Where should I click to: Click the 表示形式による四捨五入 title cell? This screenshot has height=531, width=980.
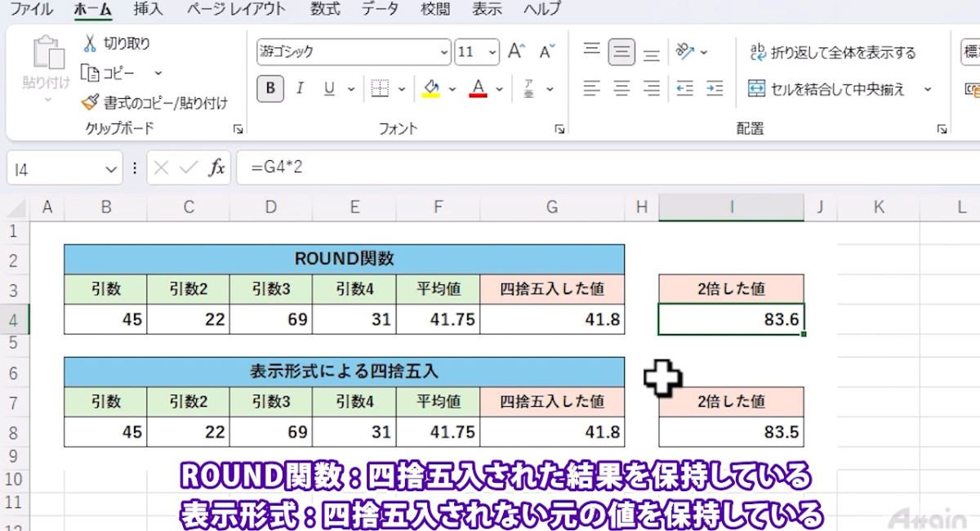(x=344, y=372)
